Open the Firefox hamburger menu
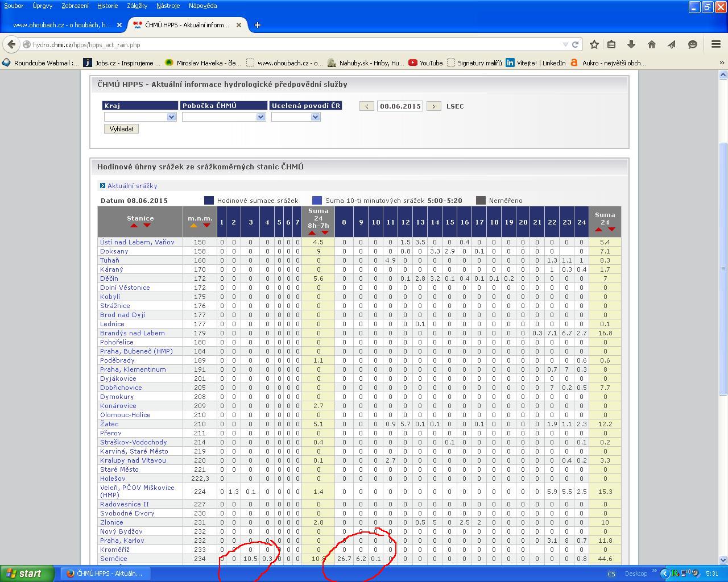Image resolution: width=728 pixels, height=582 pixels. click(x=716, y=44)
